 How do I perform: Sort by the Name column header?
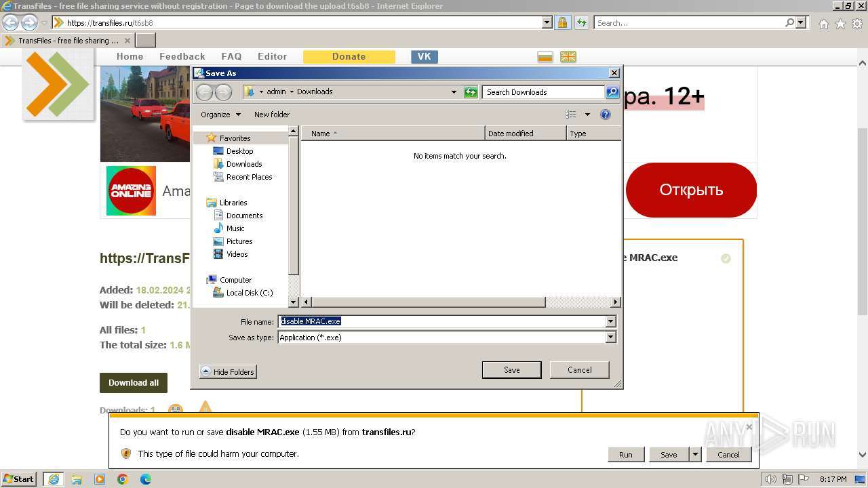[393, 134]
